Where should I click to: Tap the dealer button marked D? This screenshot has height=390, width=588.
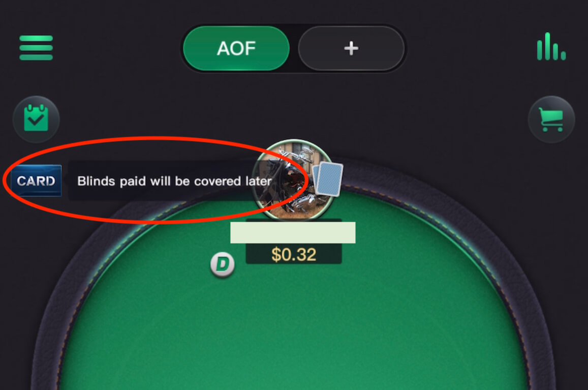[223, 264]
